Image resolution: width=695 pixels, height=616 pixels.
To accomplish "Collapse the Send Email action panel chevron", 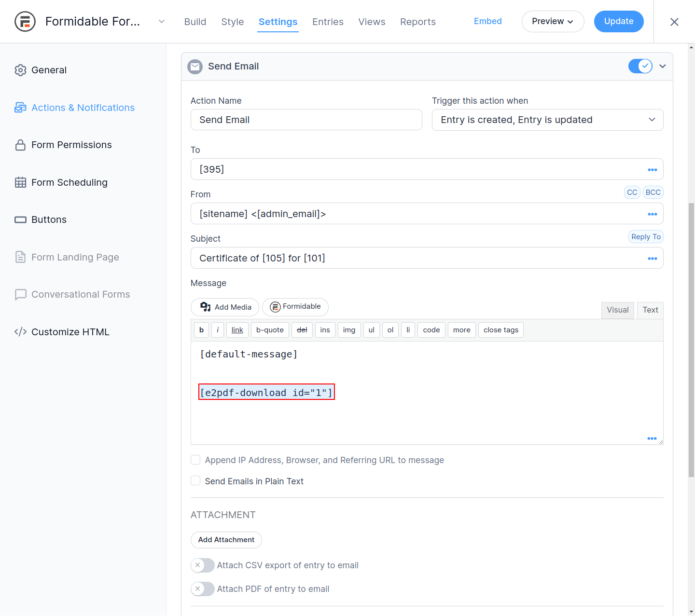I will (x=663, y=66).
